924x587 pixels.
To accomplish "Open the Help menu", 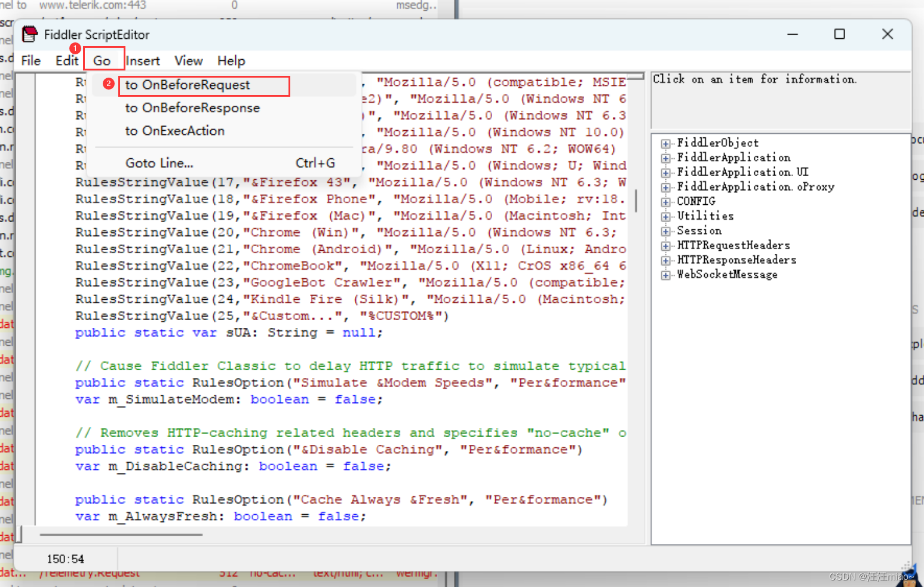I will (231, 61).
